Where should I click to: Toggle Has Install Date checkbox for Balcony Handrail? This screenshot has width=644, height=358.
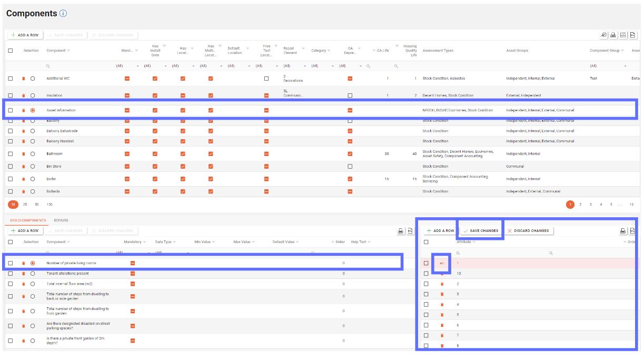[x=155, y=141]
